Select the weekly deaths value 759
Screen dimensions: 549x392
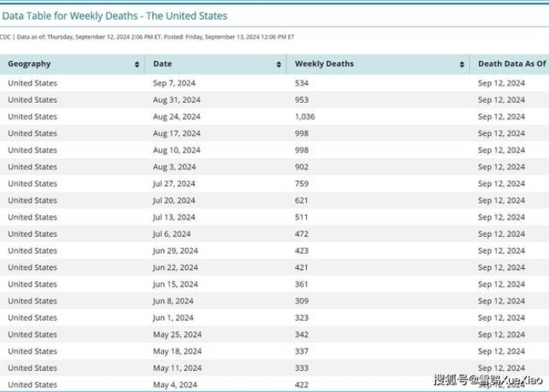pos(301,183)
